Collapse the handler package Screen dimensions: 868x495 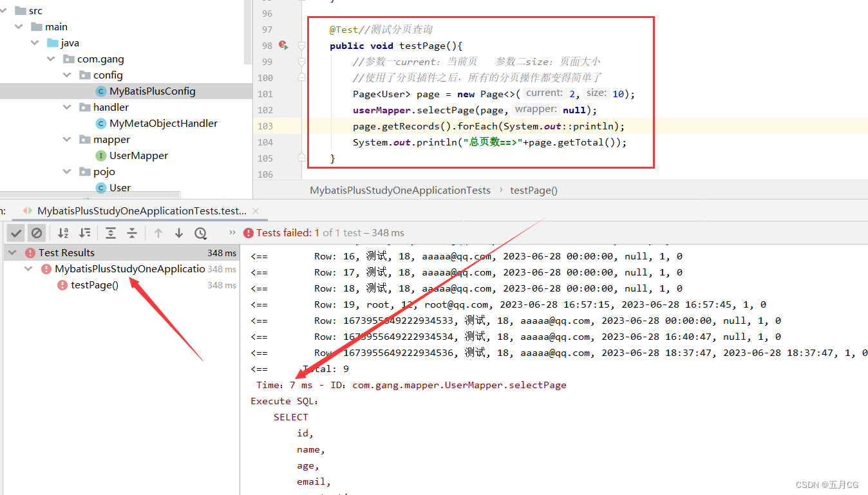(67, 107)
